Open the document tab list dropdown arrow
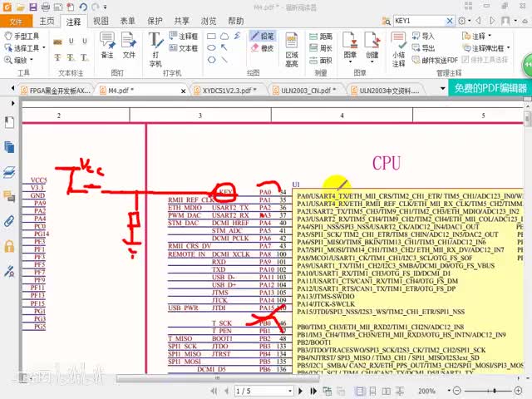Screen dimensions: 532x399 442,89
